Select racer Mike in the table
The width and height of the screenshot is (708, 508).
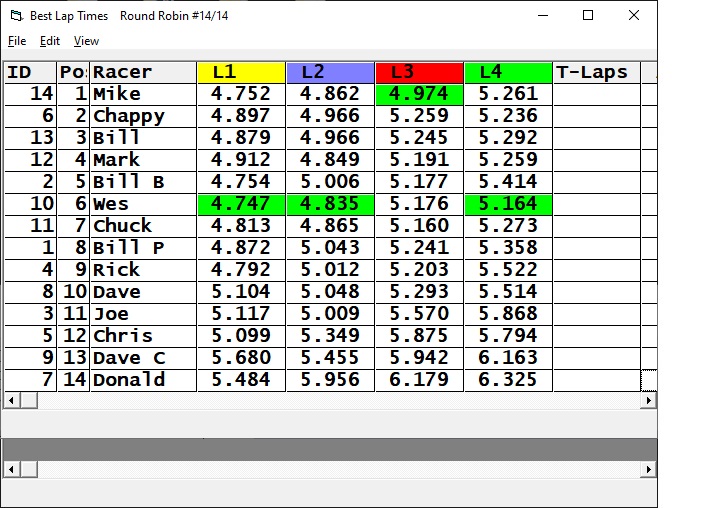[143, 94]
